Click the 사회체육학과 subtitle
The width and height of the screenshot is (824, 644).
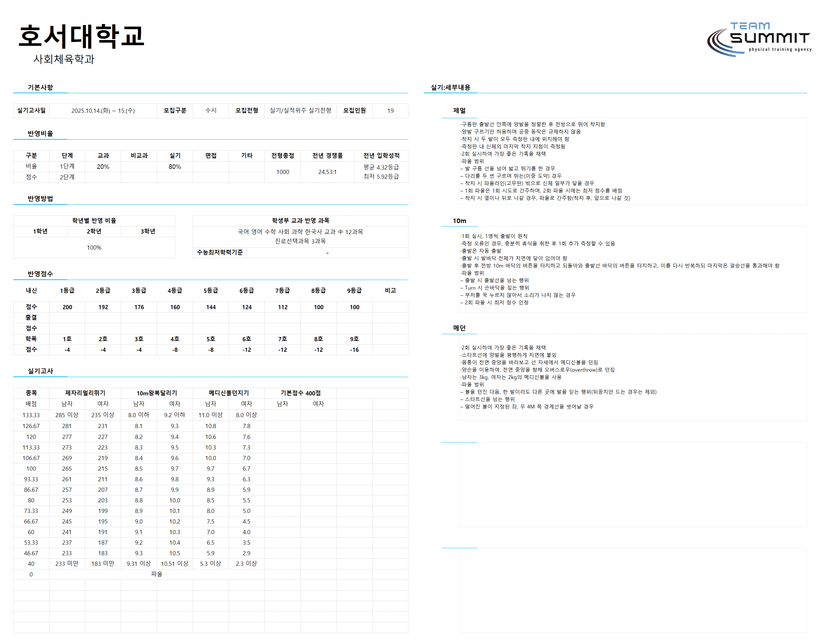[x=64, y=59]
